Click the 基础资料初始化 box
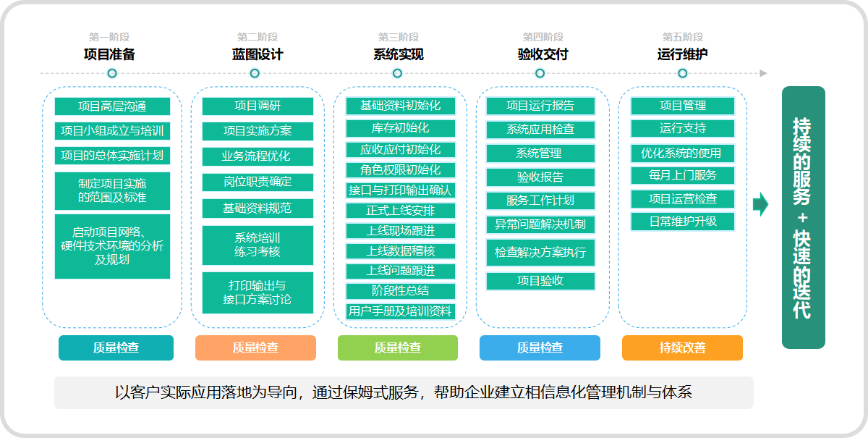 [x=401, y=106]
